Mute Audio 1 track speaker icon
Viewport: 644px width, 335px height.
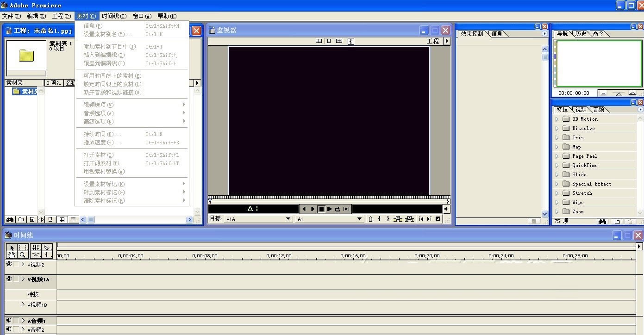click(9, 320)
